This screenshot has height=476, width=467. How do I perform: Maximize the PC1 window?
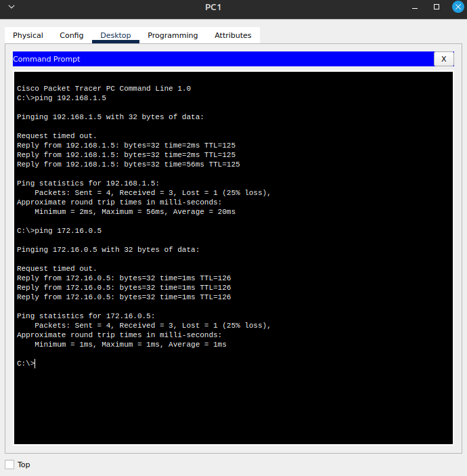pos(437,7)
